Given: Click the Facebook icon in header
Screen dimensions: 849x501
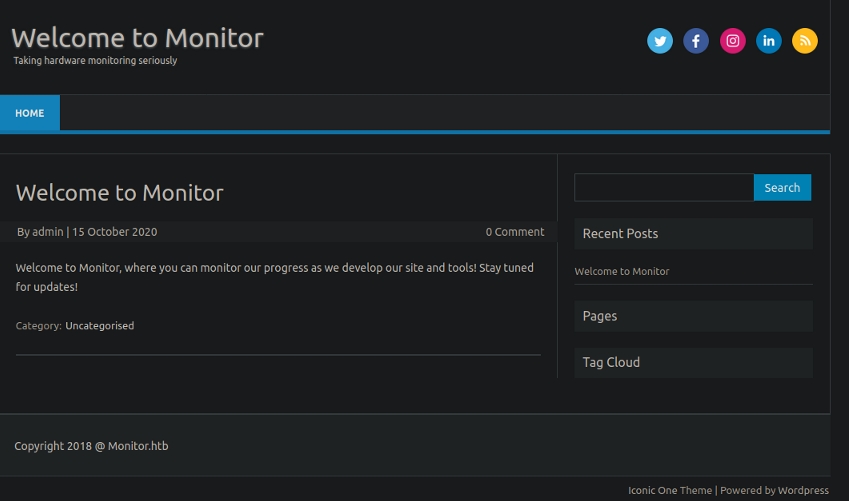Looking at the screenshot, I should (x=696, y=41).
